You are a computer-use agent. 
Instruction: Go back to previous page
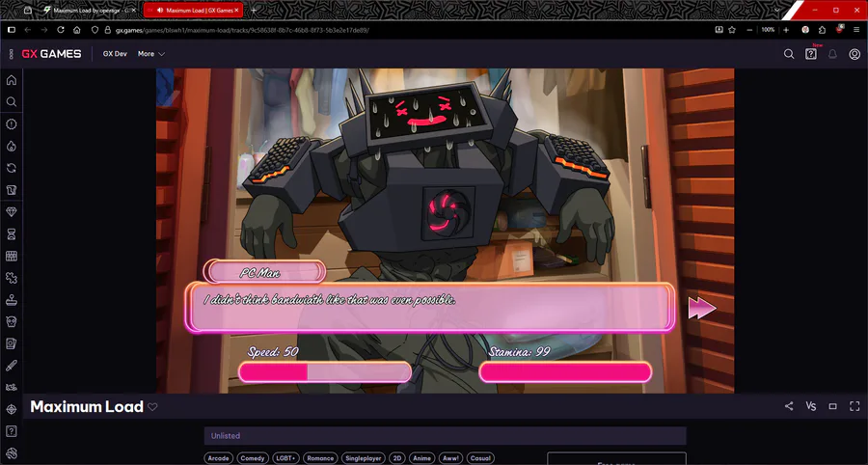(28, 30)
